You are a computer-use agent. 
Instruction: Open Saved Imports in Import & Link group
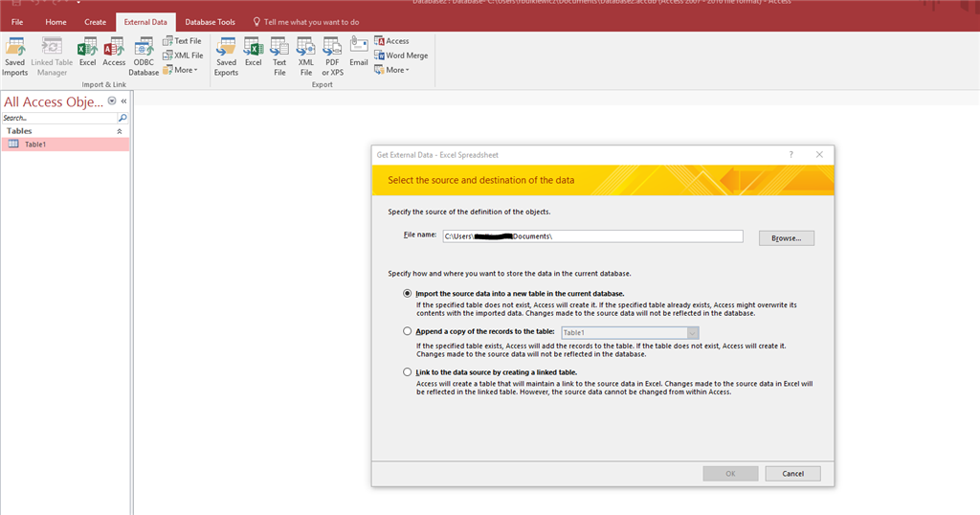pos(15,56)
